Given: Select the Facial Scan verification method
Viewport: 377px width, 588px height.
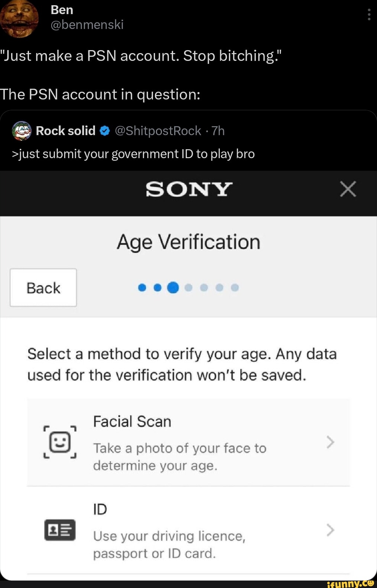Looking at the screenshot, I should pos(188,442).
